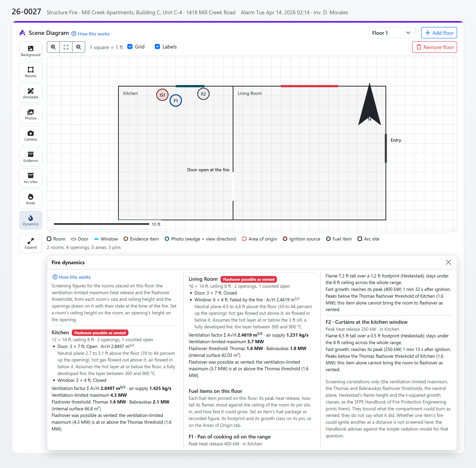
Task: Open the Evidence tool
Action: tap(31, 157)
